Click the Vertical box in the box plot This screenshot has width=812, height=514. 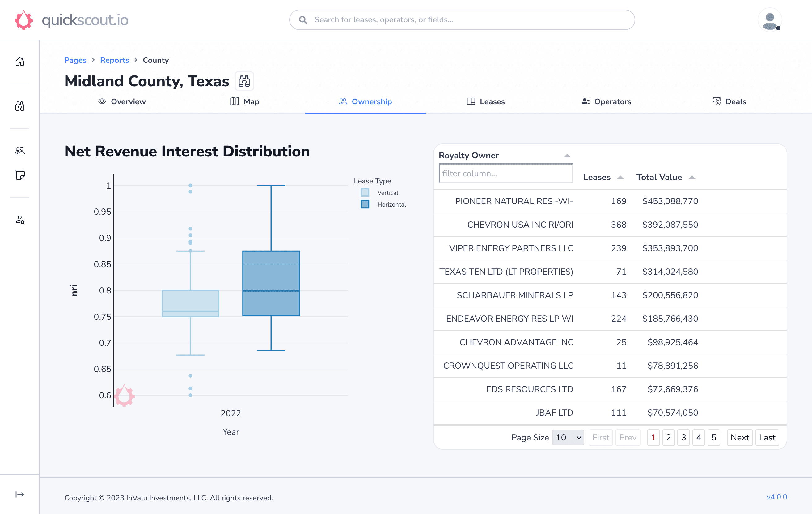(191, 303)
